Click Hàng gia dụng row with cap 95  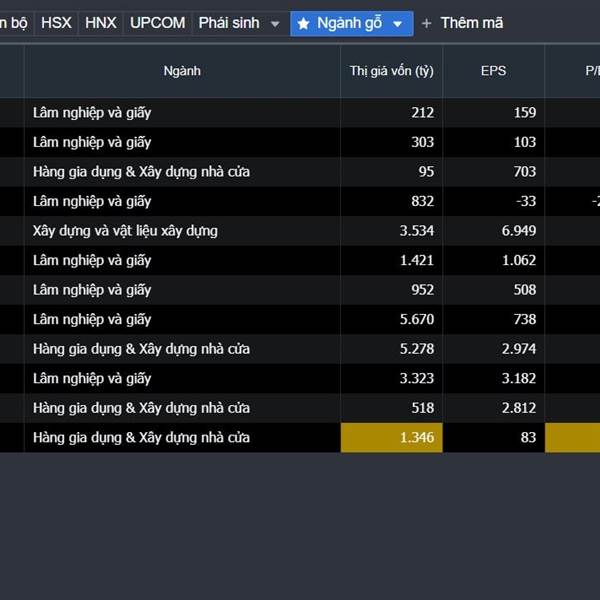pos(141,172)
